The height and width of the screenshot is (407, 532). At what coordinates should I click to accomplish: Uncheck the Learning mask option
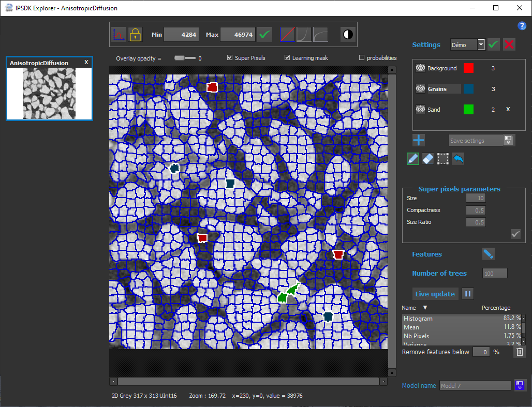[x=287, y=57]
